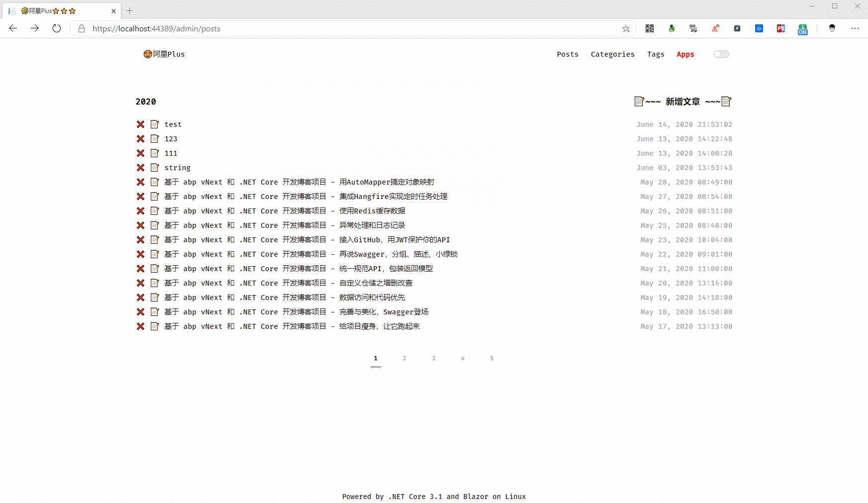Edit the post titled string
Image resolution: width=868 pixels, height=503 pixels.
coord(155,168)
